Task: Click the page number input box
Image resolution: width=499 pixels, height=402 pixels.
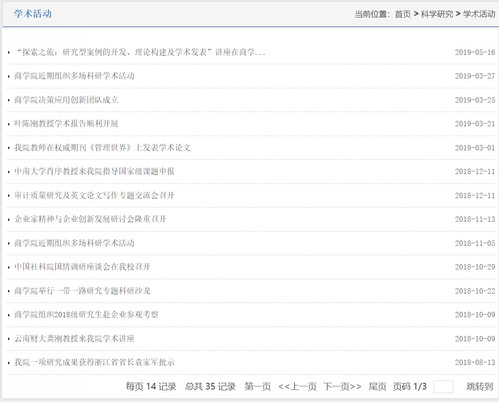Action: point(443,387)
